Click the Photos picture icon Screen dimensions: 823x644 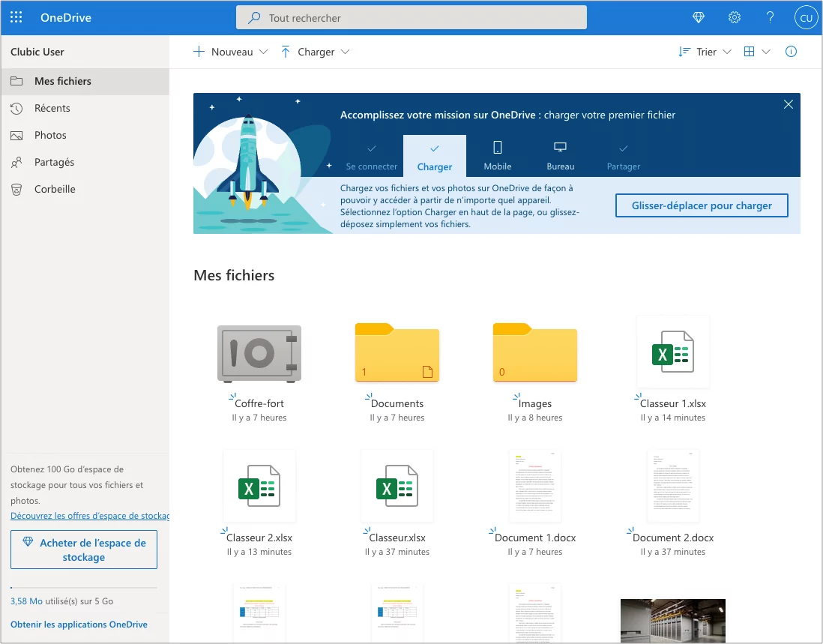16,136
